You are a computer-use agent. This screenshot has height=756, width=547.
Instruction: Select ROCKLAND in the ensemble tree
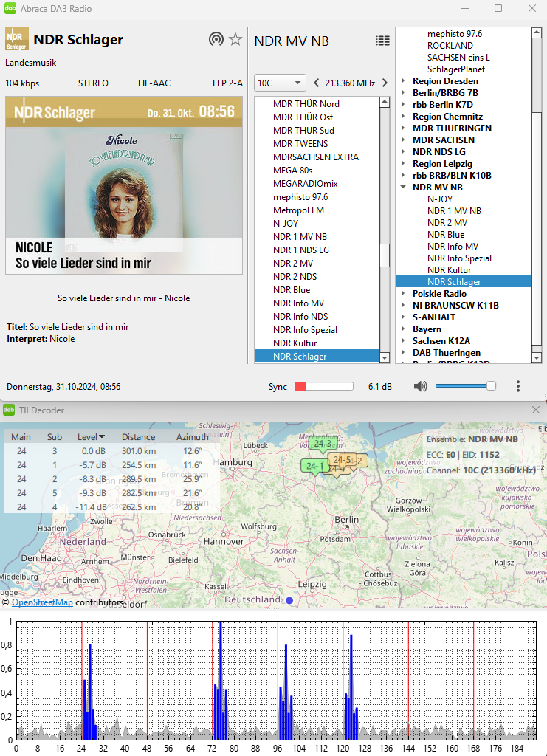click(x=450, y=45)
